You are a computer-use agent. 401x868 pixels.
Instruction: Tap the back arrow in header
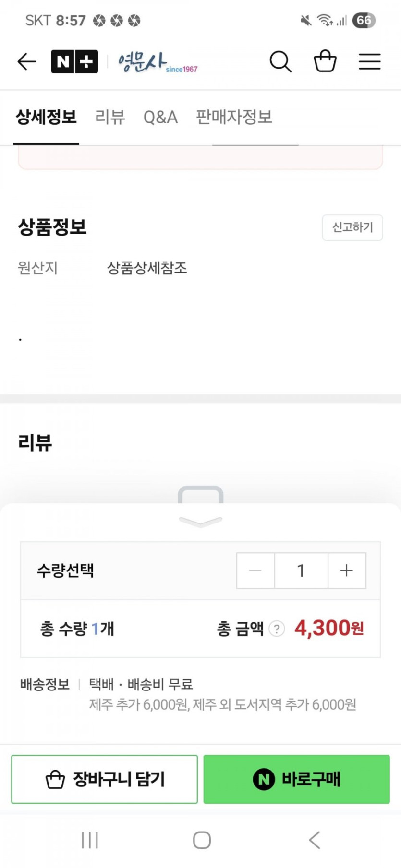[x=27, y=61]
